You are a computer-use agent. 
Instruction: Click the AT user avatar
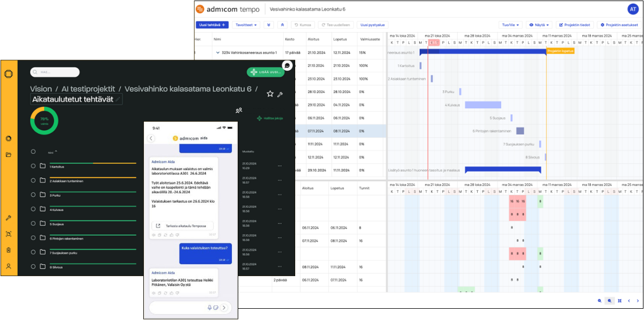coord(633,9)
